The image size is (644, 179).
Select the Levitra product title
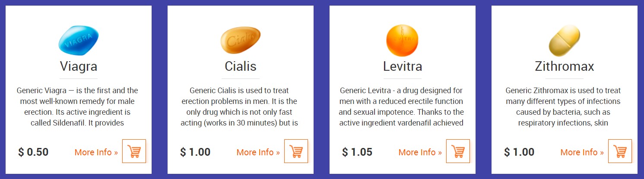(403, 66)
